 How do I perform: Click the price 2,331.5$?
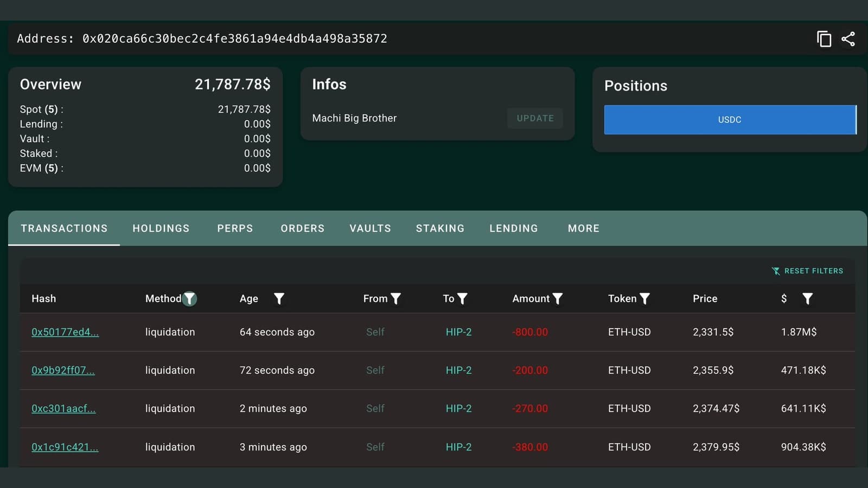coord(713,332)
